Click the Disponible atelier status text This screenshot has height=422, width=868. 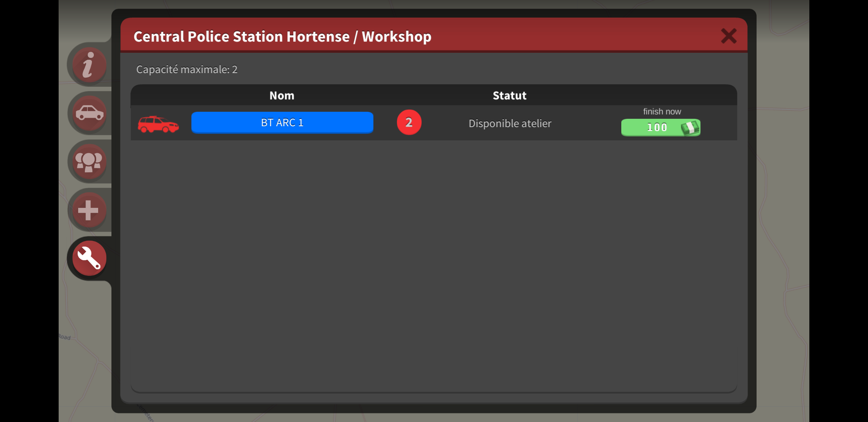[x=510, y=123]
